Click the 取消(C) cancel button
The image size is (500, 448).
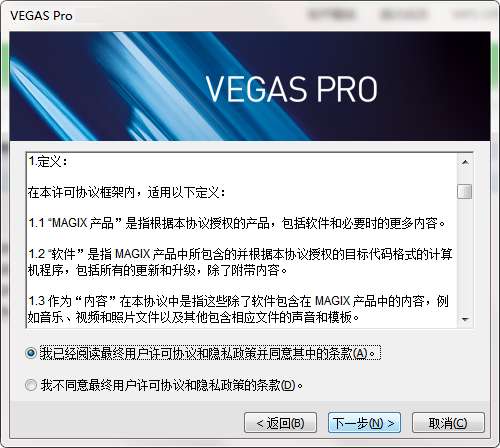coord(448,423)
